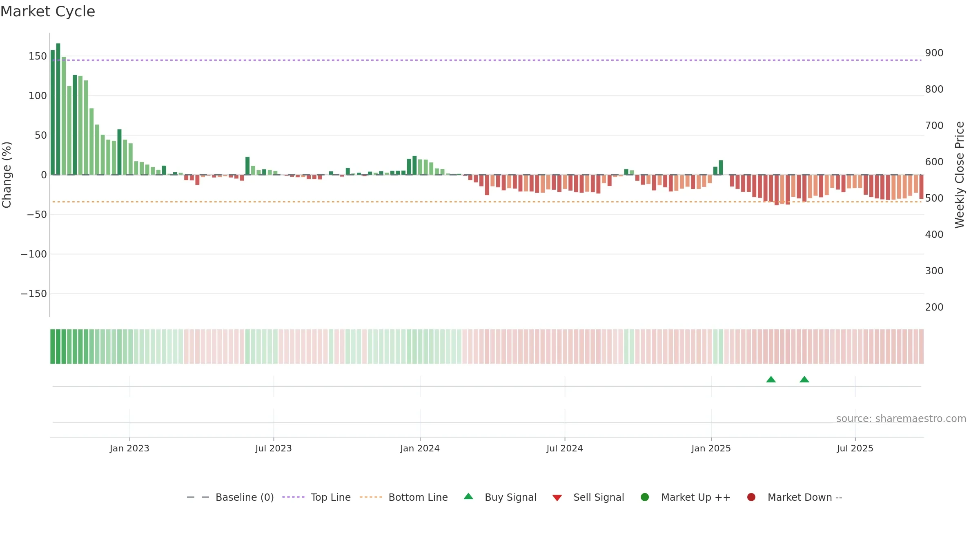Click the Jul 2025 axis label
980x551 pixels.
[x=855, y=448]
